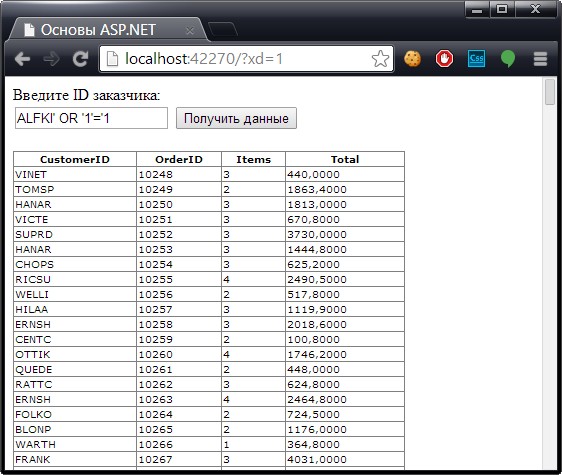Select the CHOPS customer cell
The height and width of the screenshot is (475, 562).
point(75,264)
